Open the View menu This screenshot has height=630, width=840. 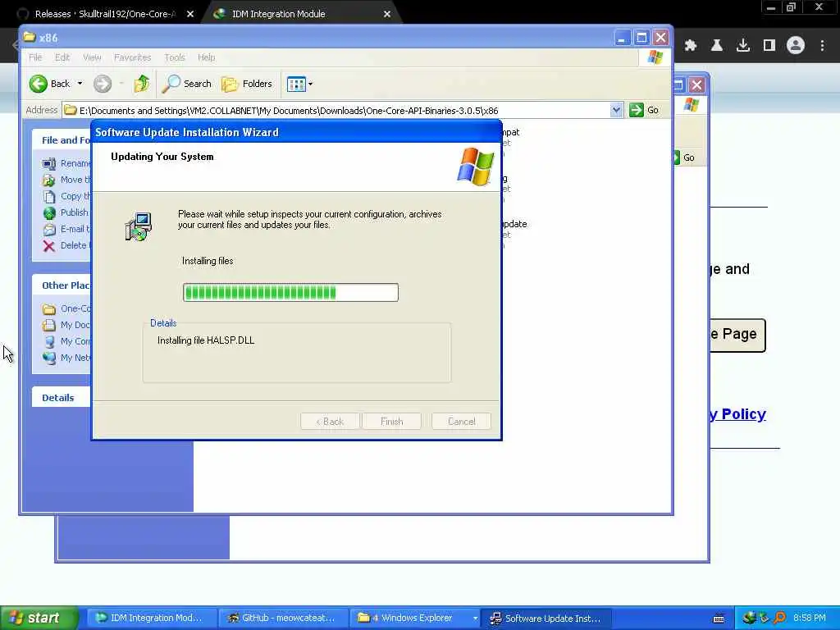click(x=92, y=57)
